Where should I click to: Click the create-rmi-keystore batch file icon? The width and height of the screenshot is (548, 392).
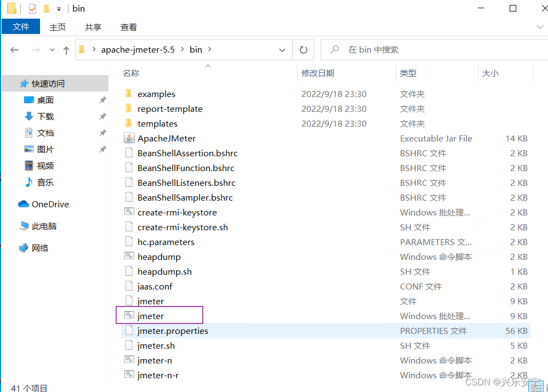[x=129, y=212]
